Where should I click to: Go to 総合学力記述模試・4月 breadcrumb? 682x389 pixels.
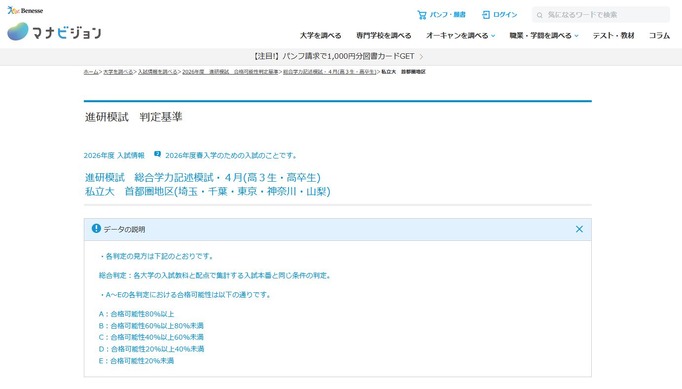coord(330,72)
